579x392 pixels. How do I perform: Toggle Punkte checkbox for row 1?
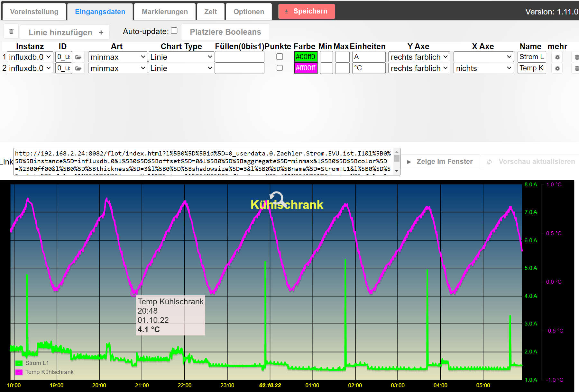(x=280, y=57)
